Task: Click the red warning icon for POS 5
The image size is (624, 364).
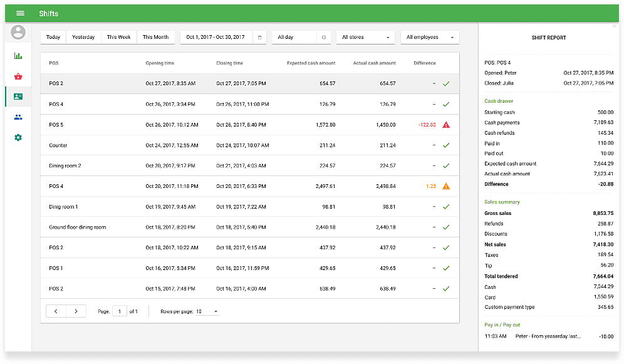Action: tap(446, 125)
